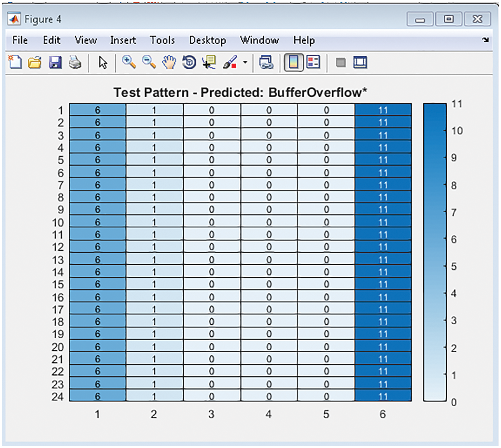The image size is (501, 448).
Task: Save the figure using the floppy disk icon
Action: point(55,62)
